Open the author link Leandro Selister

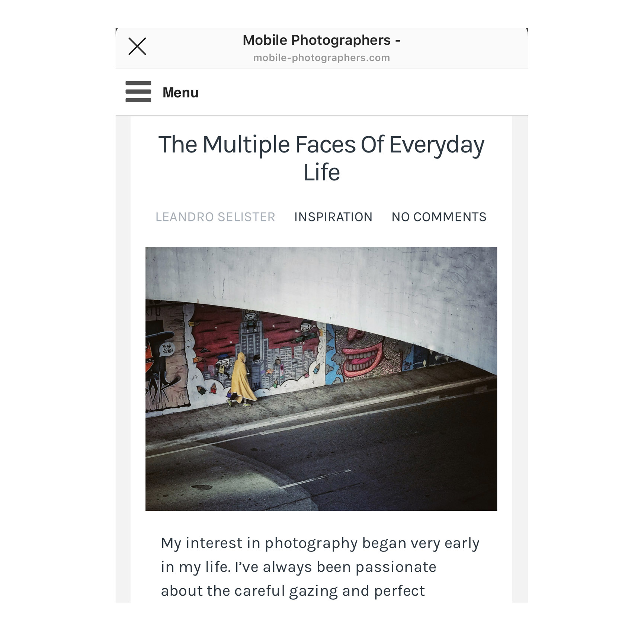pyautogui.click(x=215, y=217)
